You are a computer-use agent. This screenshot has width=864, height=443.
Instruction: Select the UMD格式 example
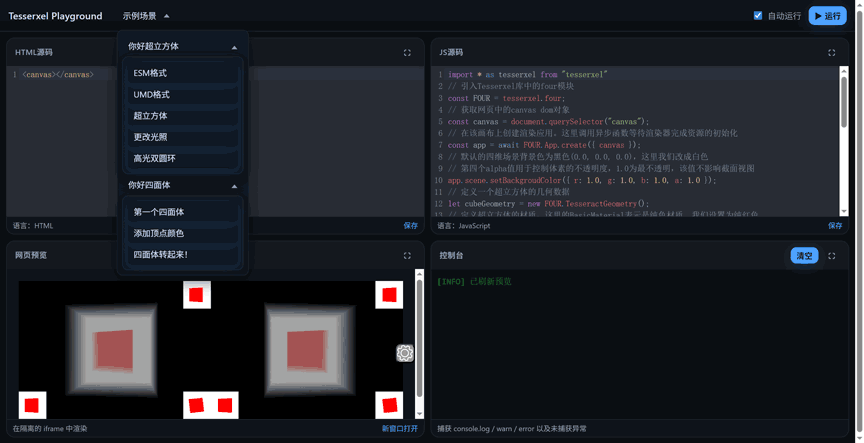tap(183, 95)
